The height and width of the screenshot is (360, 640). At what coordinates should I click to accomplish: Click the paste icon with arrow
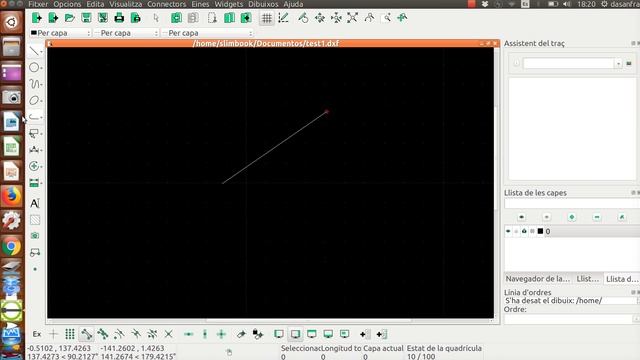246,18
